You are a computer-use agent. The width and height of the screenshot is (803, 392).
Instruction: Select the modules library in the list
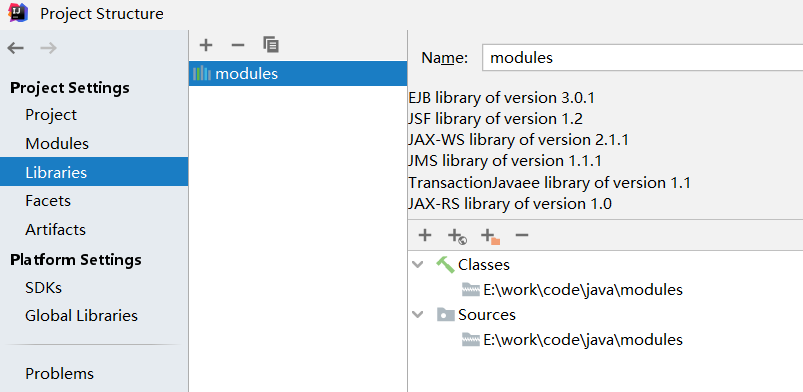(298, 74)
